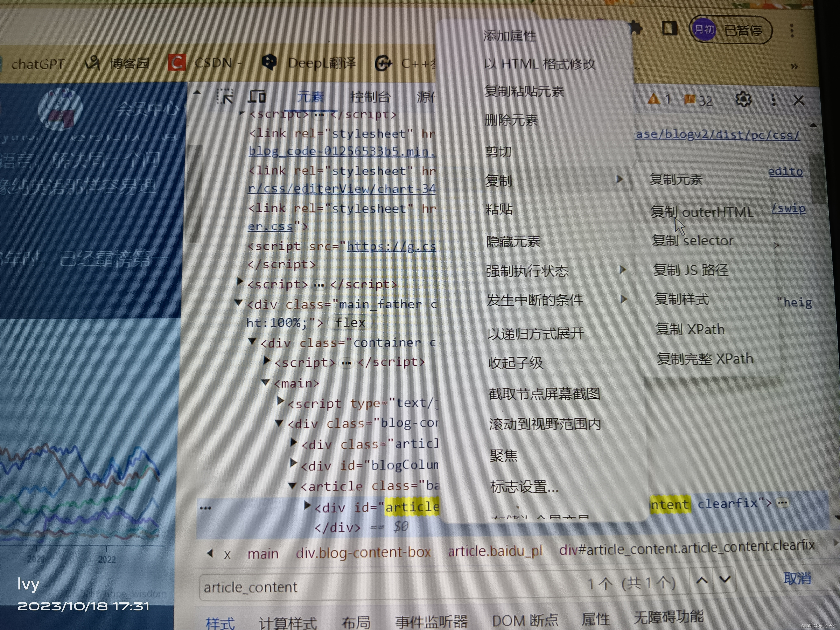Screen dimensions: 840x630
Task: Choose 删除元素 in the context menu
Action: [x=511, y=120]
